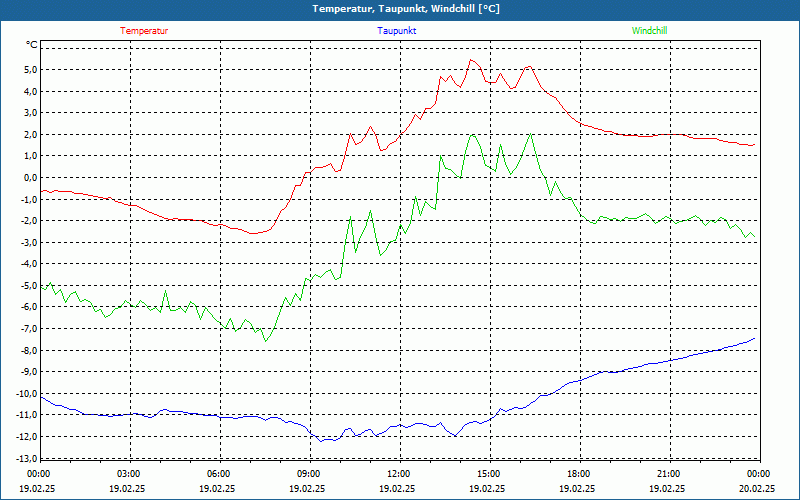The image size is (800, 500).
Task: Click the red Temperatur legend label
Action: click(x=144, y=31)
